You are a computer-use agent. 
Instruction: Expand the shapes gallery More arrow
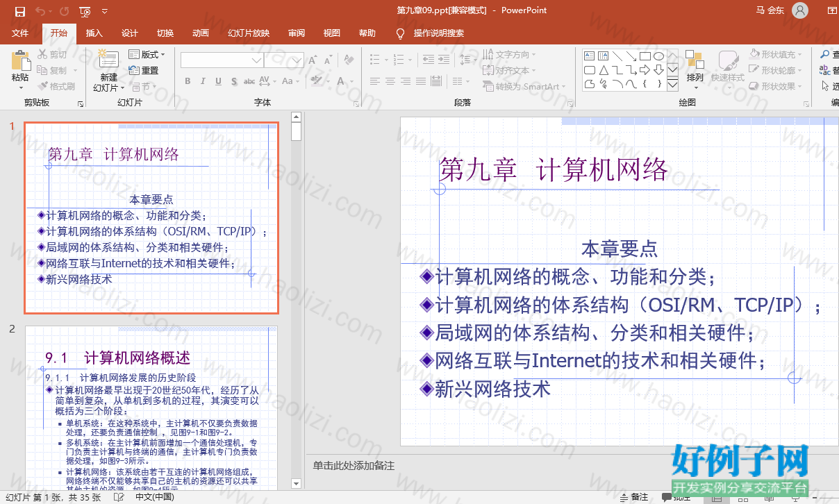[x=672, y=85]
